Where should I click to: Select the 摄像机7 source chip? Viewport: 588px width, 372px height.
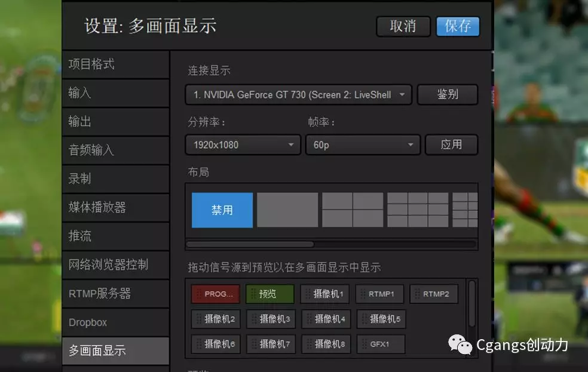pyautogui.click(x=271, y=344)
